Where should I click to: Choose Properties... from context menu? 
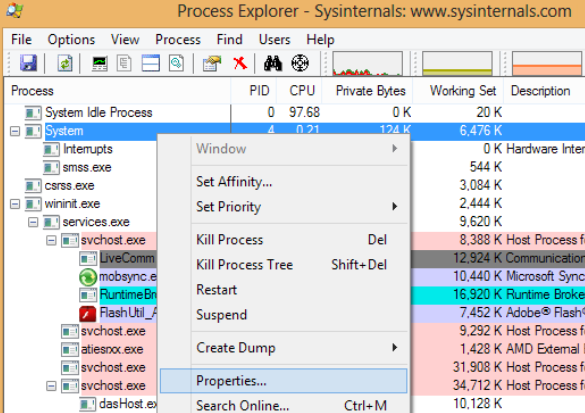click(x=284, y=381)
